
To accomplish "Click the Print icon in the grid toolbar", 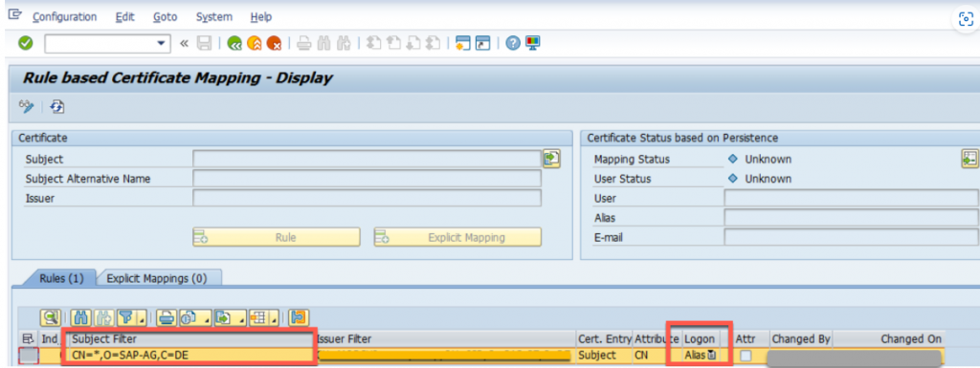I will (167, 318).
